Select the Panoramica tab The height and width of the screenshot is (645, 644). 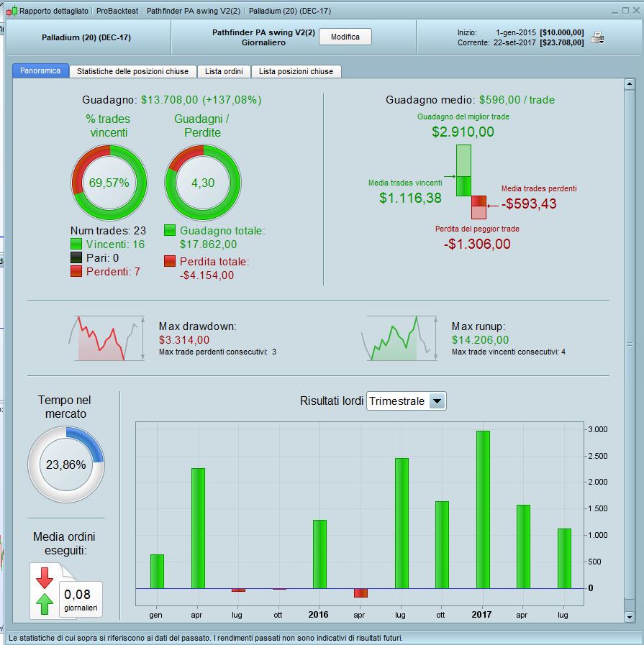40,70
